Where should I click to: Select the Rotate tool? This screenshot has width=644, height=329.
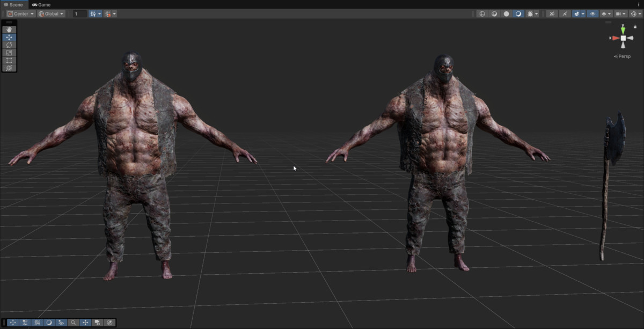(9, 45)
